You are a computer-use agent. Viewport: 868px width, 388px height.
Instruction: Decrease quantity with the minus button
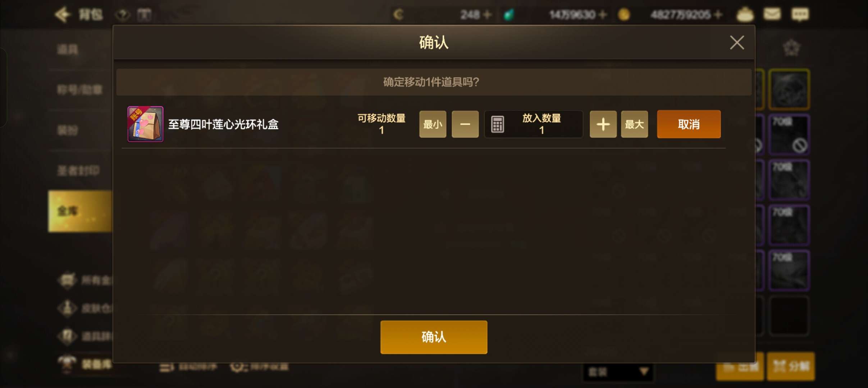(x=465, y=124)
